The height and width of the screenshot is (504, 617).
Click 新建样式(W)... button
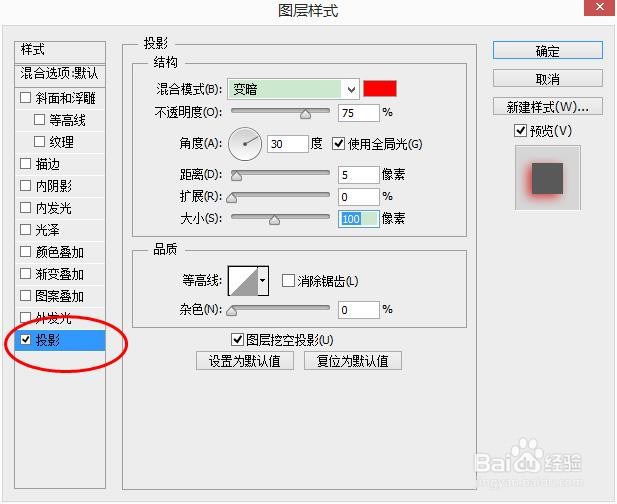pos(547,106)
